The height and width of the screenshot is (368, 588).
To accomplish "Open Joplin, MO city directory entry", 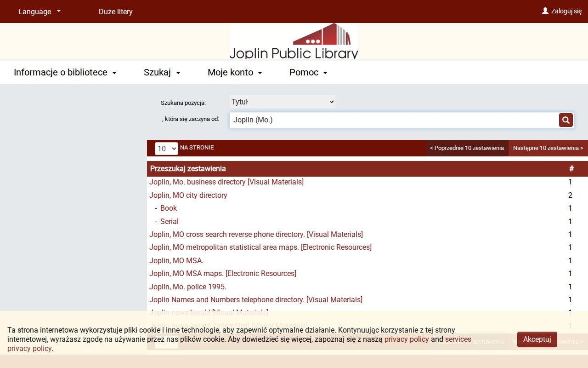I will [x=188, y=195].
